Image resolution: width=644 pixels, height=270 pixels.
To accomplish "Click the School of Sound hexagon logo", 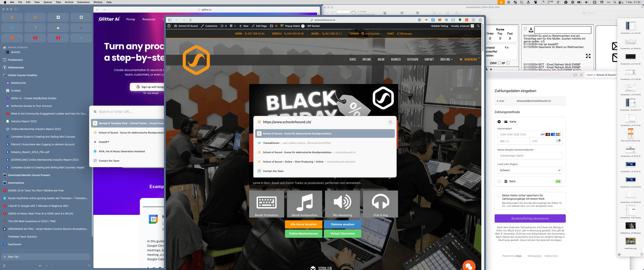I will pyautogui.click(x=196, y=60).
